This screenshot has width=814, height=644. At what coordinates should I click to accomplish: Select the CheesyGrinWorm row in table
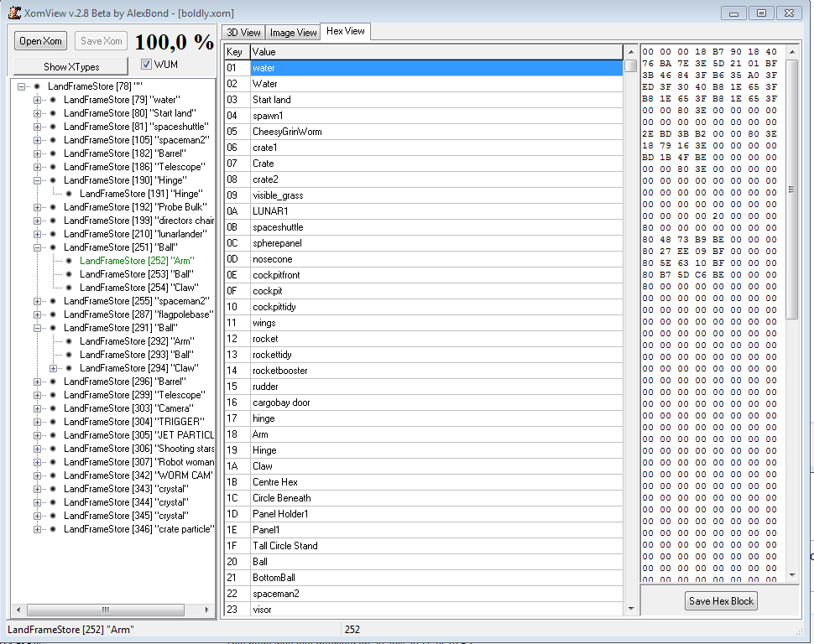(x=287, y=132)
